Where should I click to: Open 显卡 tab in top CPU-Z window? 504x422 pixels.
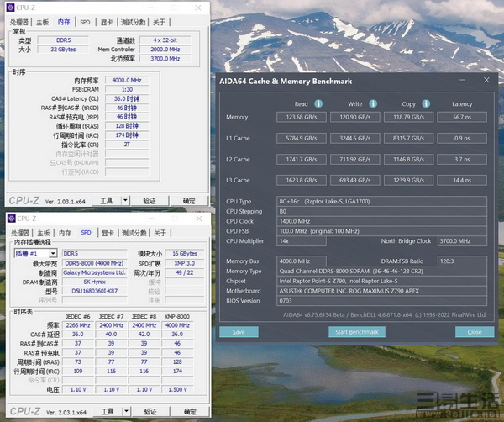coord(107,22)
